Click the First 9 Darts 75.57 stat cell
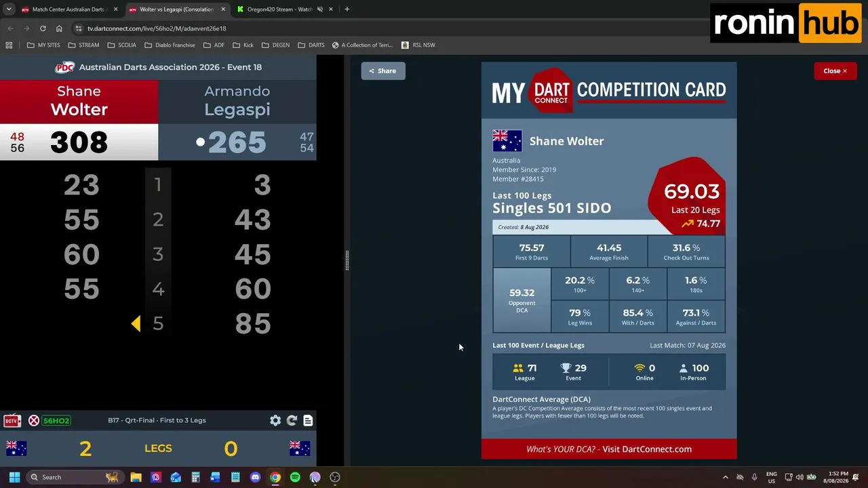The width and height of the screenshot is (868, 488). [532, 251]
